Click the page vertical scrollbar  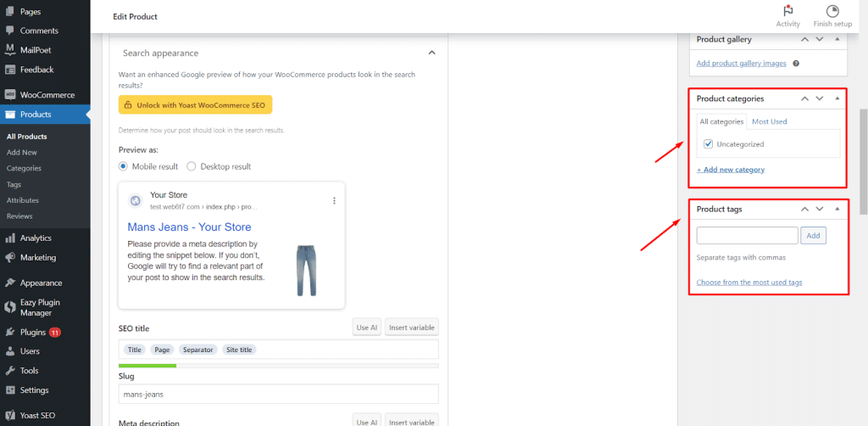coord(863,162)
